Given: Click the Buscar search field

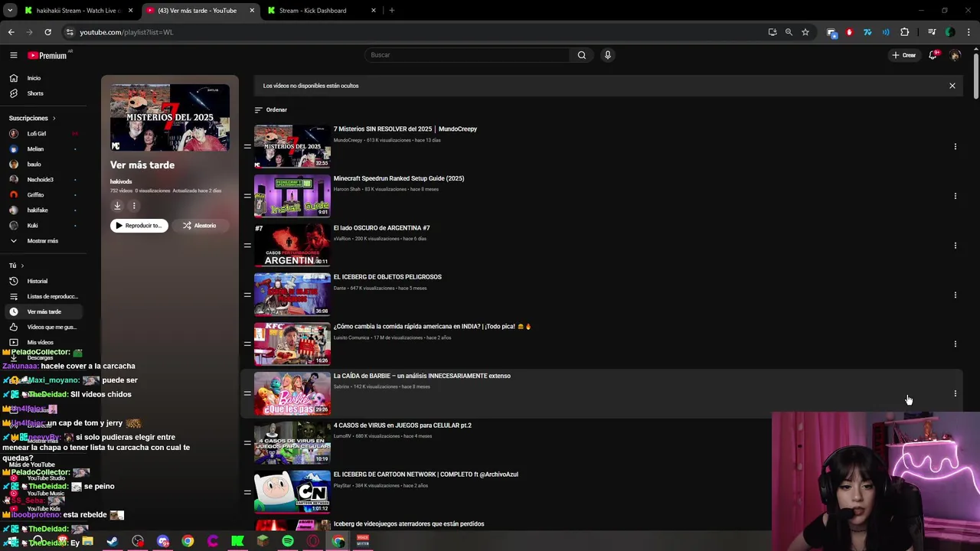Looking at the screenshot, I should [469, 55].
